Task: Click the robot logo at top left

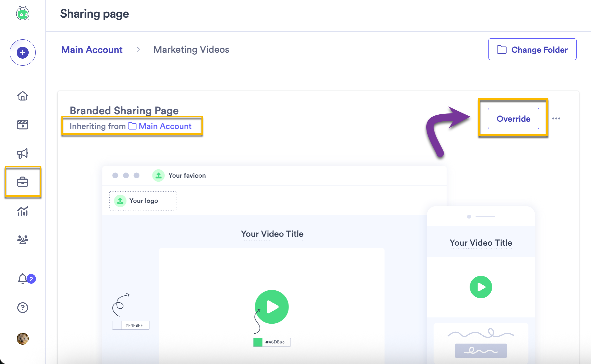Action: coord(22,13)
